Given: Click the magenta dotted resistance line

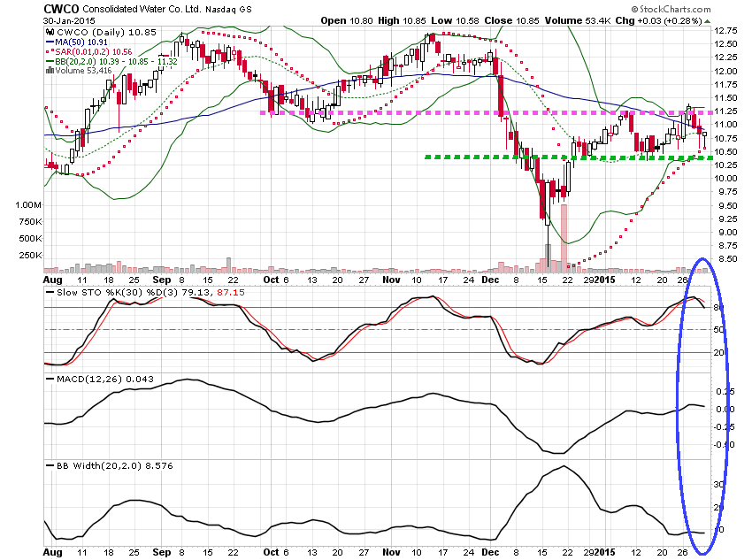Looking at the screenshot, I should [487, 112].
